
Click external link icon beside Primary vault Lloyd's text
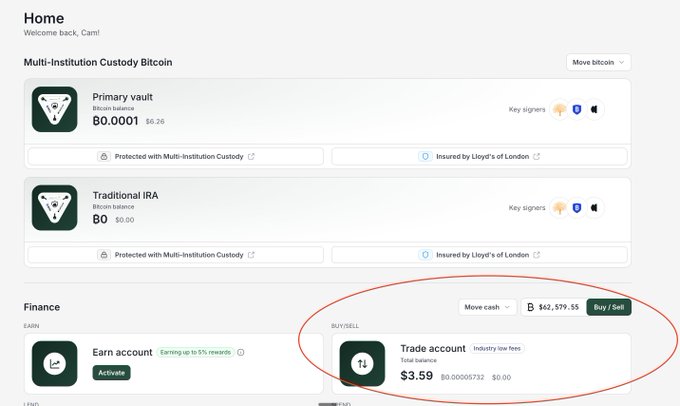click(536, 157)
